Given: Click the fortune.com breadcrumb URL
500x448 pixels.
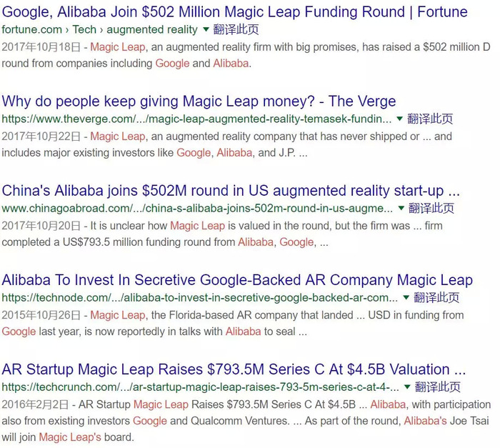Looking at the screenshot, I should (100, 30).
